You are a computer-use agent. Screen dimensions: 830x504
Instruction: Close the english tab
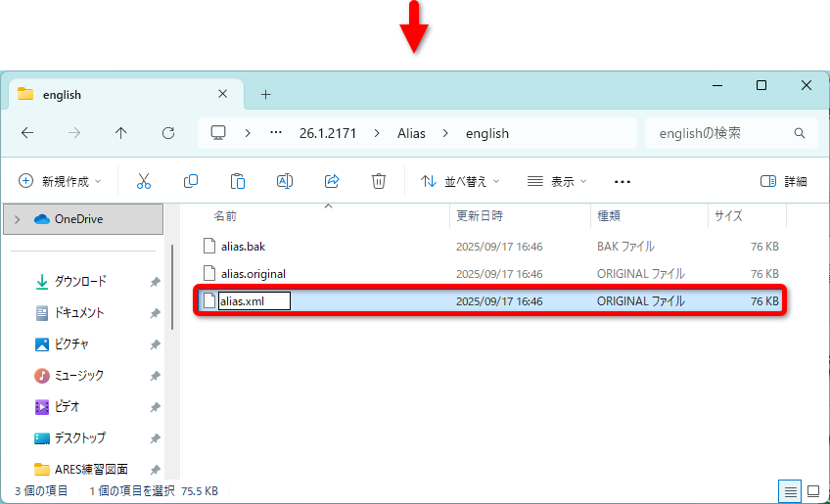[x=223, y=94]
